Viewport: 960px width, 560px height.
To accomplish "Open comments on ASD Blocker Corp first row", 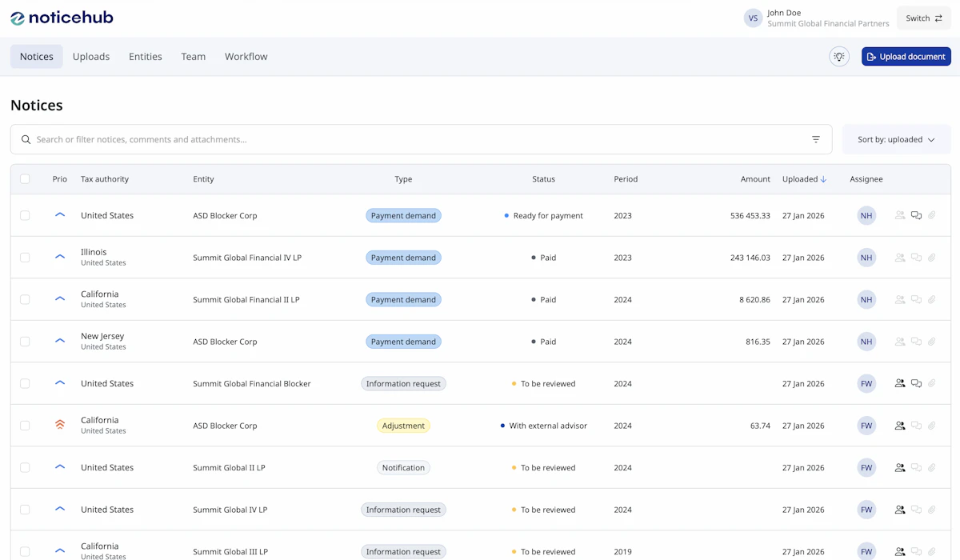I will (x=916, y=215).
